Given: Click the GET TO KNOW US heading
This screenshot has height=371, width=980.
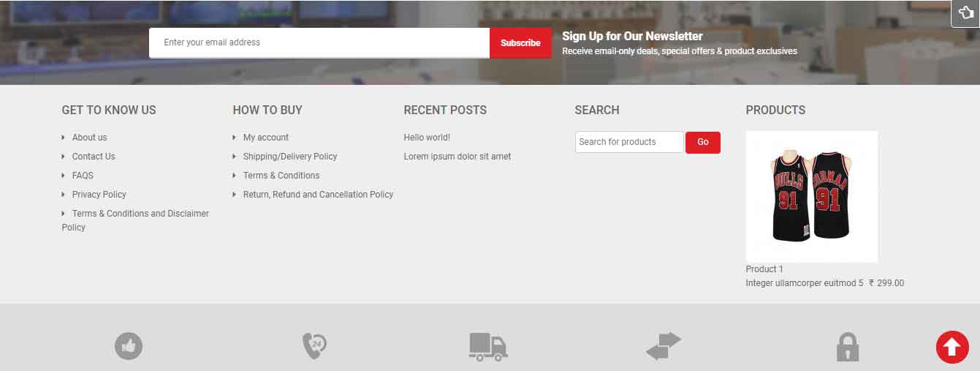Looking at the screenshot, I should [x=109, y=110].
